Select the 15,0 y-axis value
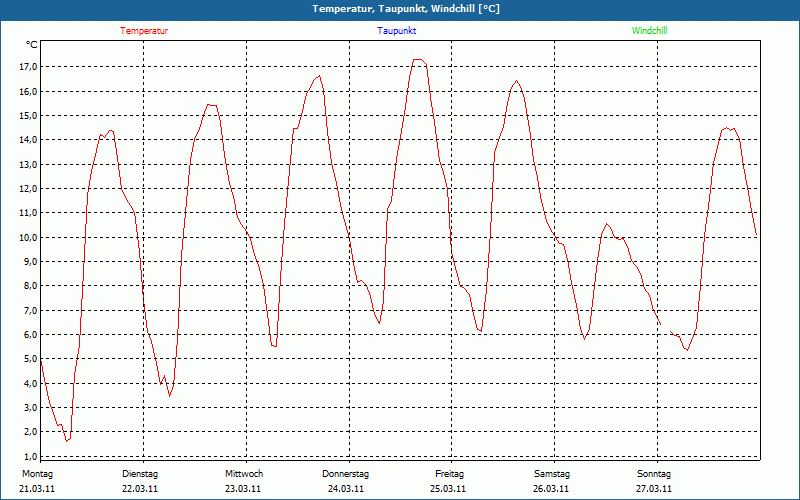 point(28,115)
